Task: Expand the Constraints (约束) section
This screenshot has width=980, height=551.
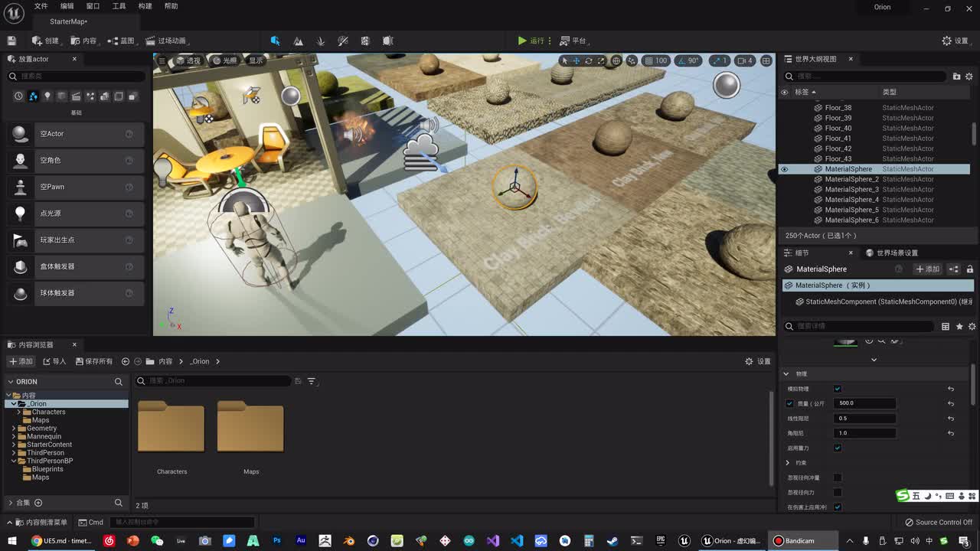Action: (788, 463)
